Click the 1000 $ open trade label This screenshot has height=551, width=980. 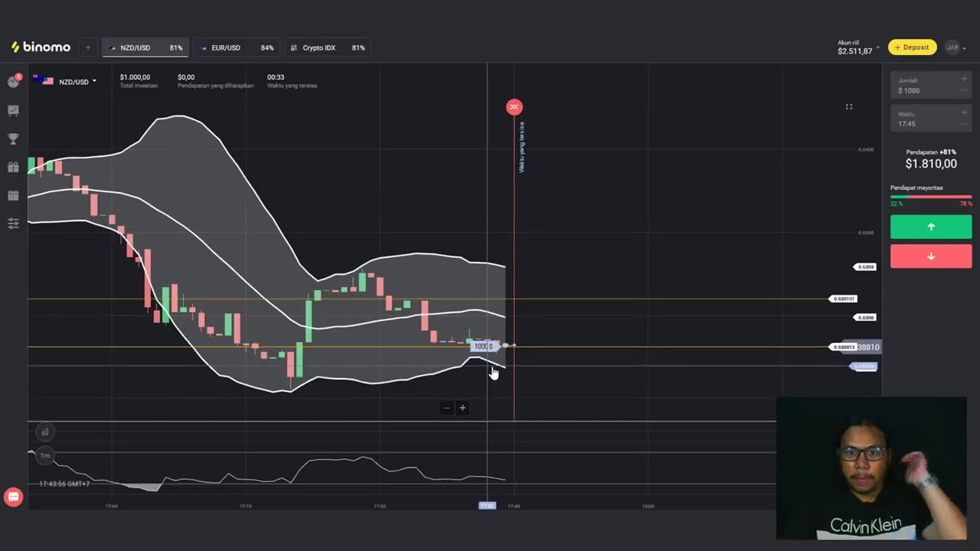coord(483,346)
